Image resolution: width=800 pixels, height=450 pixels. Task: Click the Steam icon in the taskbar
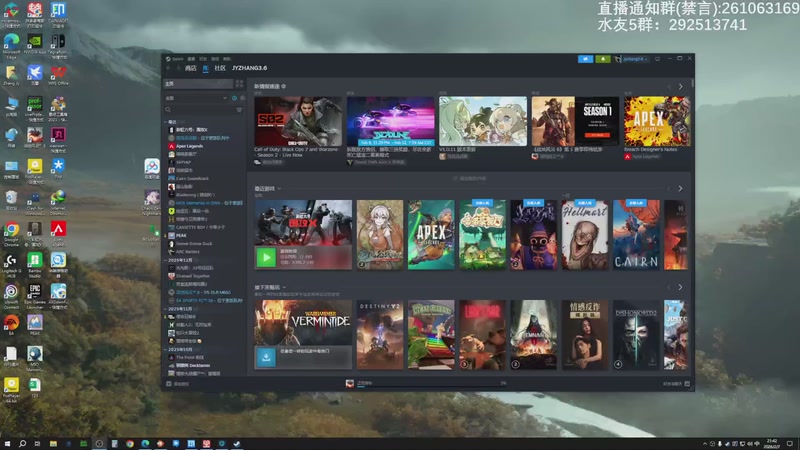(237, 444)
